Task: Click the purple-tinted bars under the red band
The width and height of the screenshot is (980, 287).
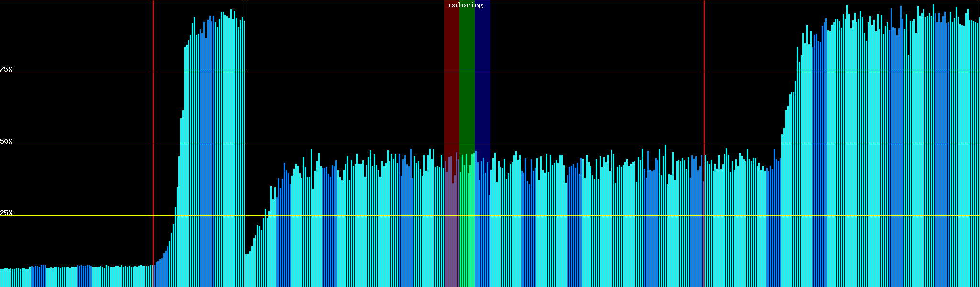Action: click(x=451, y=230)
